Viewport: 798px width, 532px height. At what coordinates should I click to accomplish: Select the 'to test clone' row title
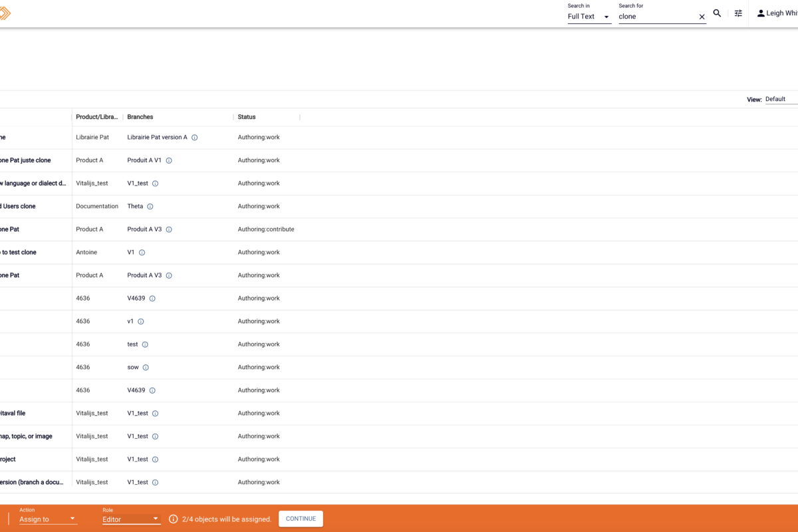[19, 253]
